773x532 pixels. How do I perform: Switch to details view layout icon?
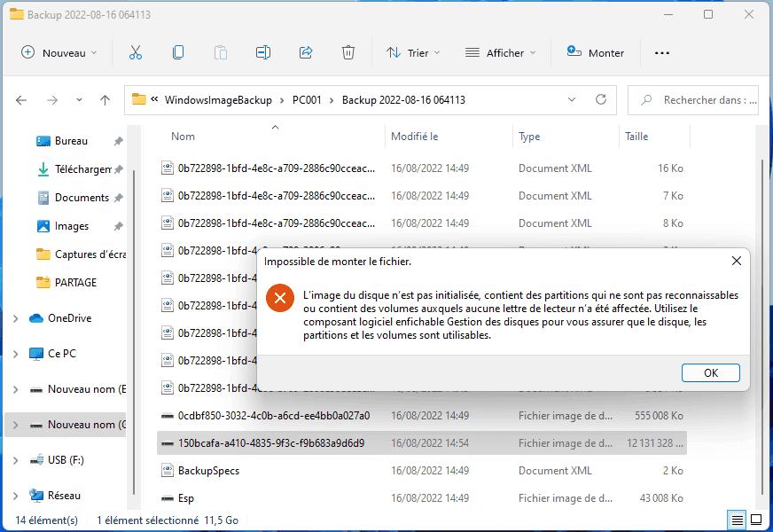tap(737, 520)
